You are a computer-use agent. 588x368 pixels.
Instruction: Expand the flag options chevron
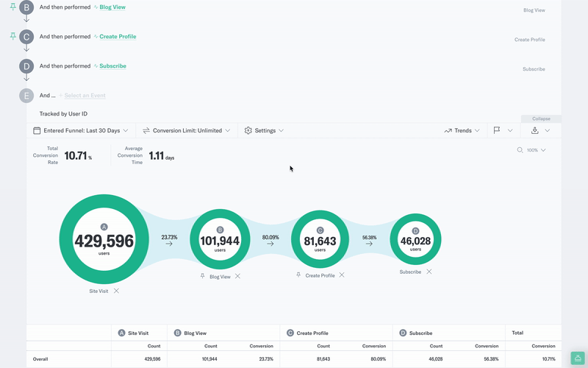pos(510,130)
